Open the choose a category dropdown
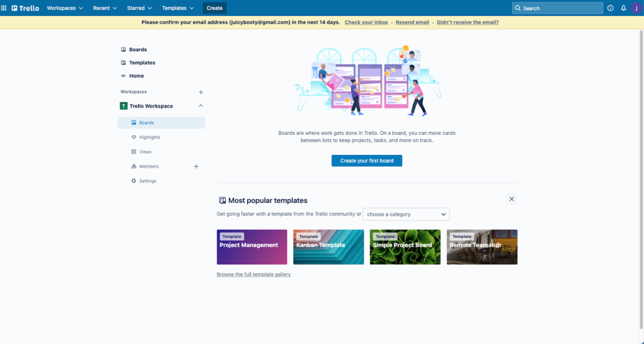Image resolution: width=644 pixels, height=344 pixels. click(406, 214)
